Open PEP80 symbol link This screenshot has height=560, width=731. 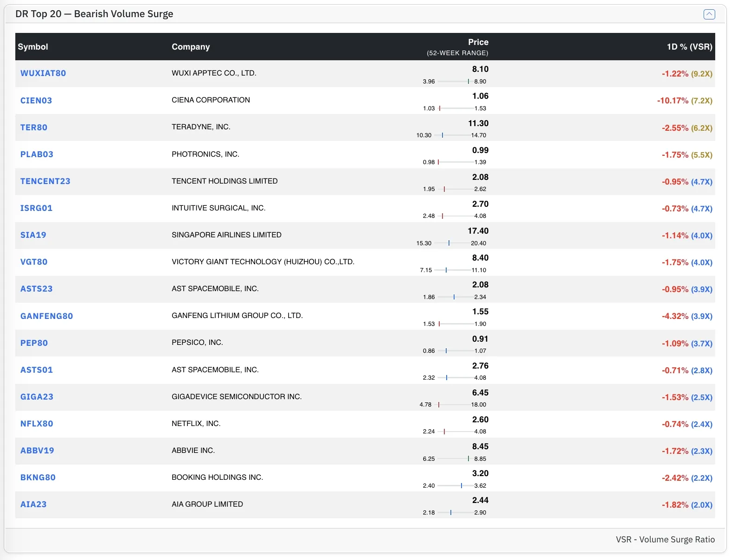click(x=34, y=343)
